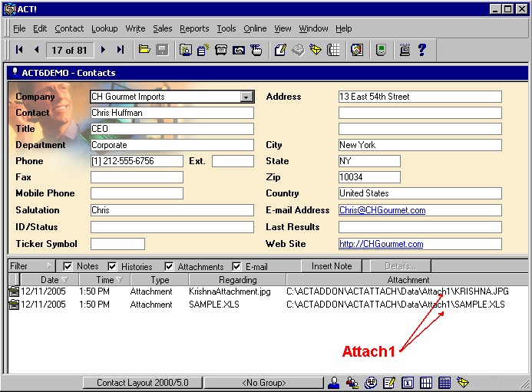Image resolution: width=532 pixels, height=392 pixels.
Task: Select the SAMPLE.XLS Regarding cell
Action: coord(214,305)
